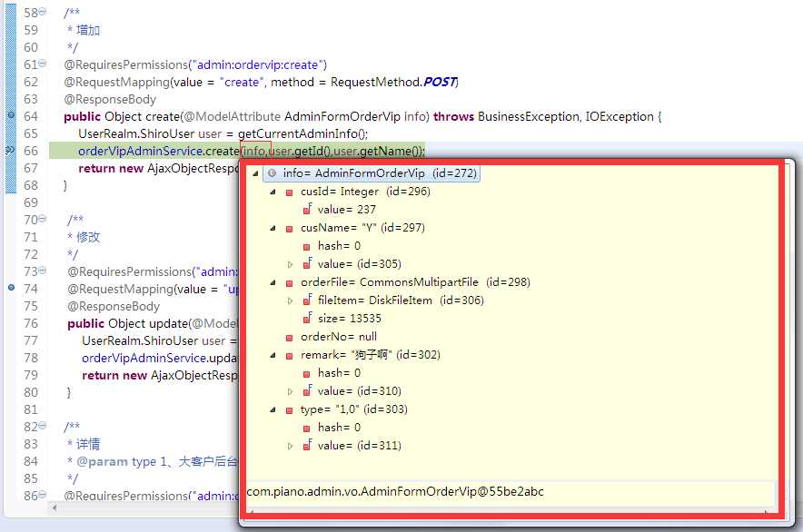
Task: Expand the value= (id=310) node
Action: click(290, 391)
